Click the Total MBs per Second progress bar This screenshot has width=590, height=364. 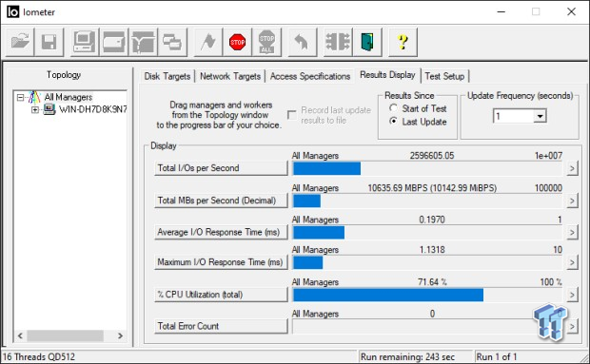[x=427, y=201]
